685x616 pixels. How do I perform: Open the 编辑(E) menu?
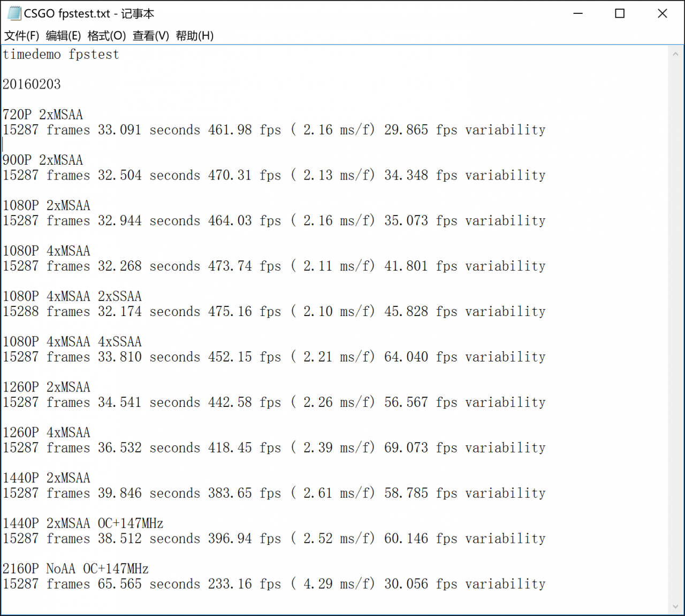[x=63, y=36]
